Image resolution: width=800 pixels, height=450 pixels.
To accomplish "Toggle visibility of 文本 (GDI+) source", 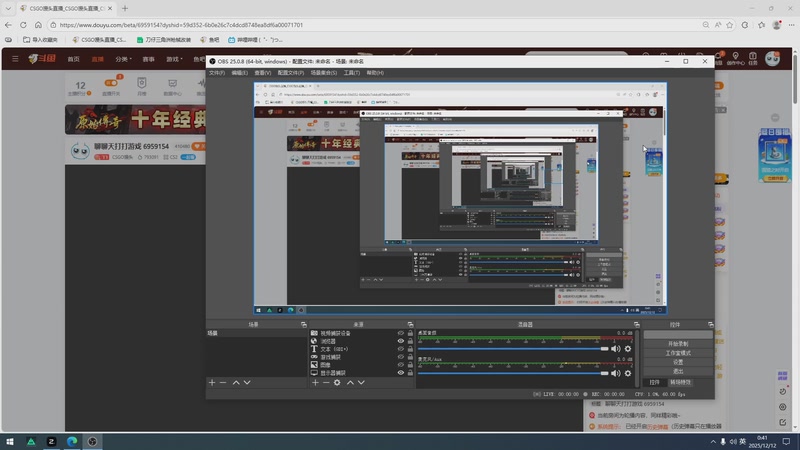I will click(x=401, y=349).
